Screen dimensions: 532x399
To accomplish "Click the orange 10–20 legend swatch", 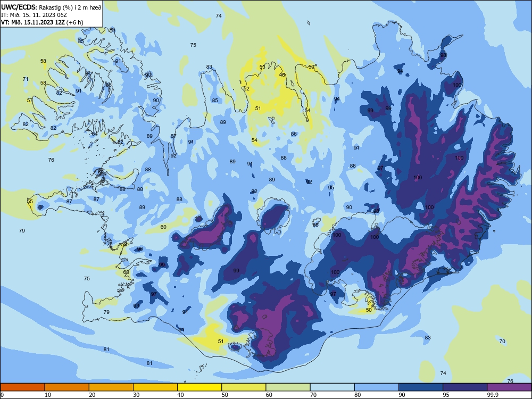I will point(67,387).
